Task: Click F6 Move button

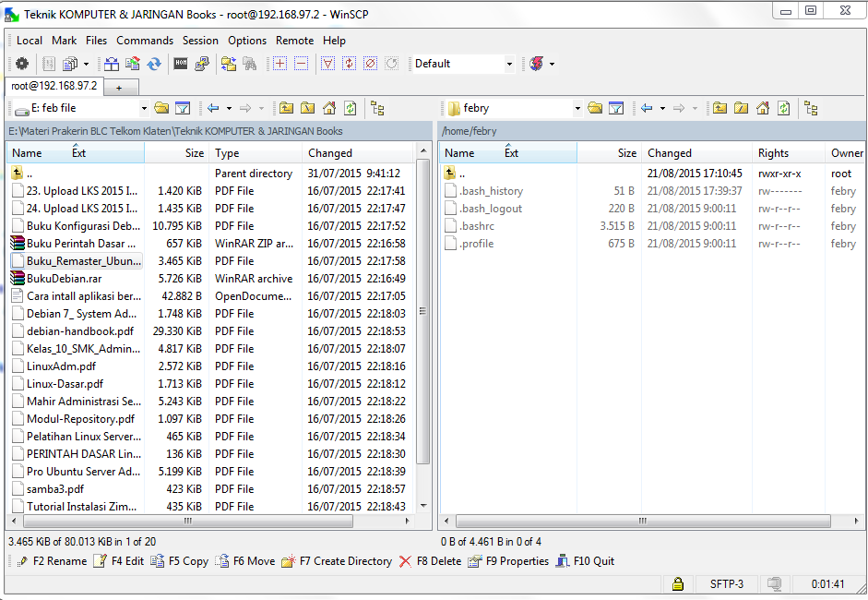Action: click(x=244, y=561)
